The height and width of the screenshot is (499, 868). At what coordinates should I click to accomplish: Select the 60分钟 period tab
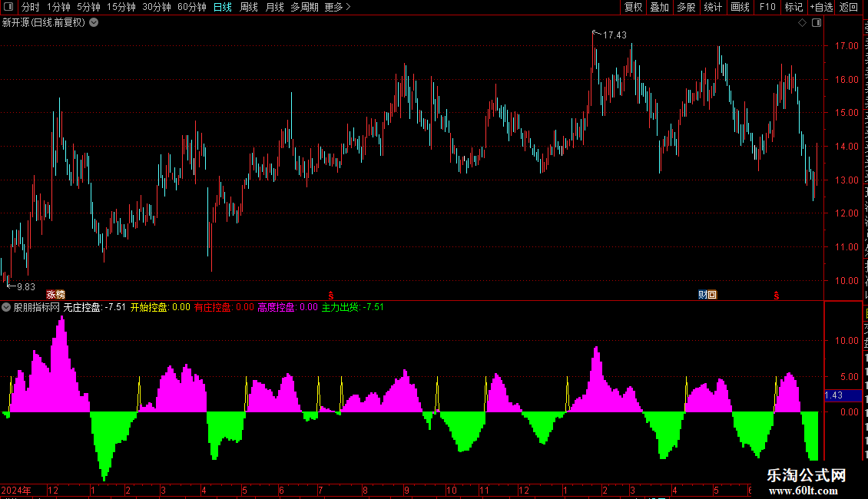[192, 7]
